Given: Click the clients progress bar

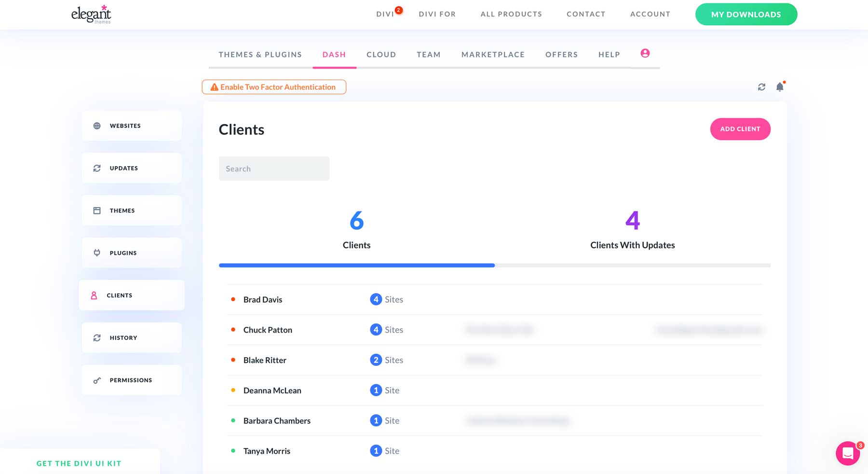Looking at the screenshot, I should point(494,265).
